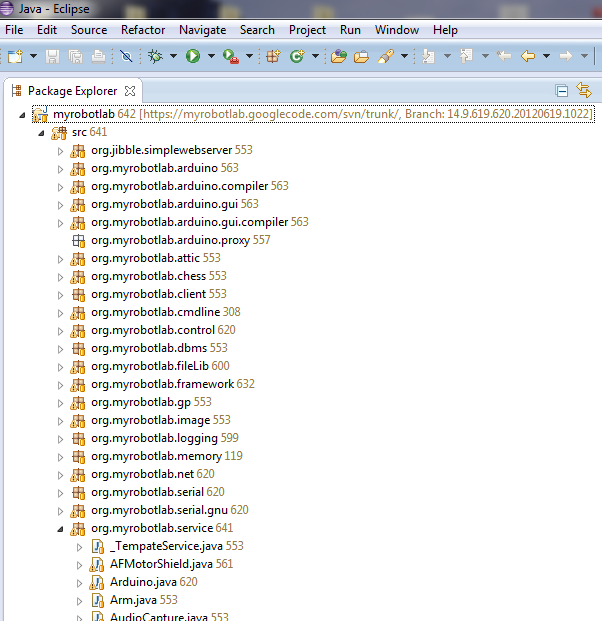Click the Last Edit Location icon
Image resolution: width=602 pixels, height=621 pixels.
pos(504,56)
